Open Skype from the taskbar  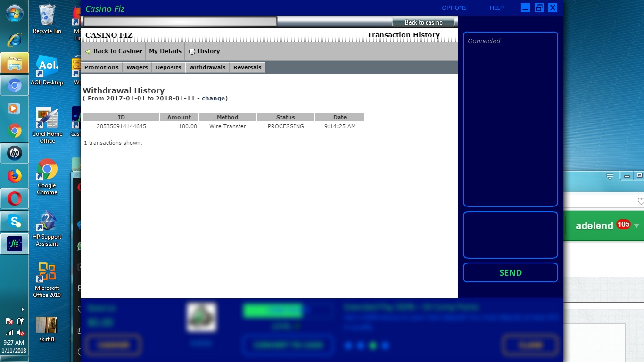(14, 221)
